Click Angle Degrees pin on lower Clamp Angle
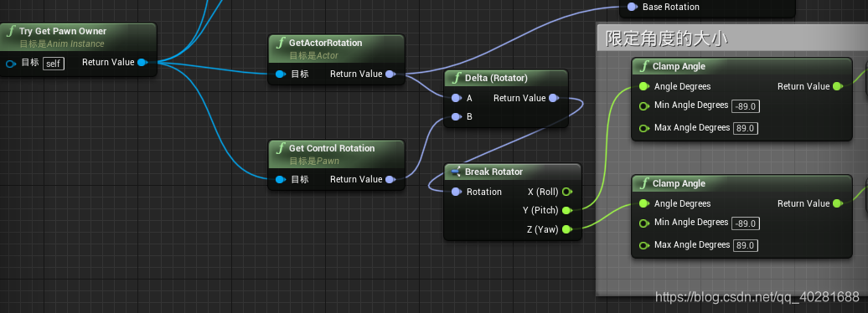Viewport: 868px width, 313px height. pyautogui.click(x=643, y=203)
